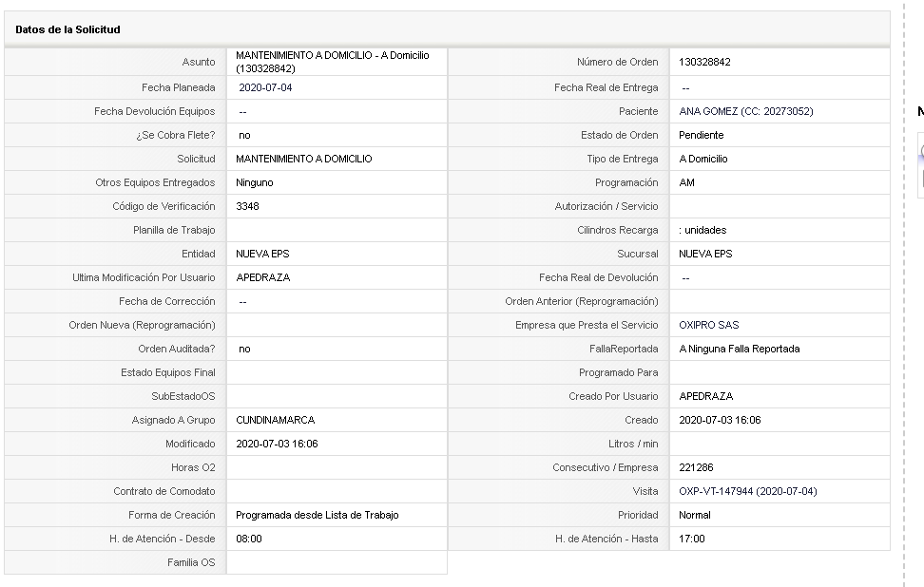This screenshot has height=587, width=924.
Task: Click the Datos de la Solicitud header
Action: [67, 29]
